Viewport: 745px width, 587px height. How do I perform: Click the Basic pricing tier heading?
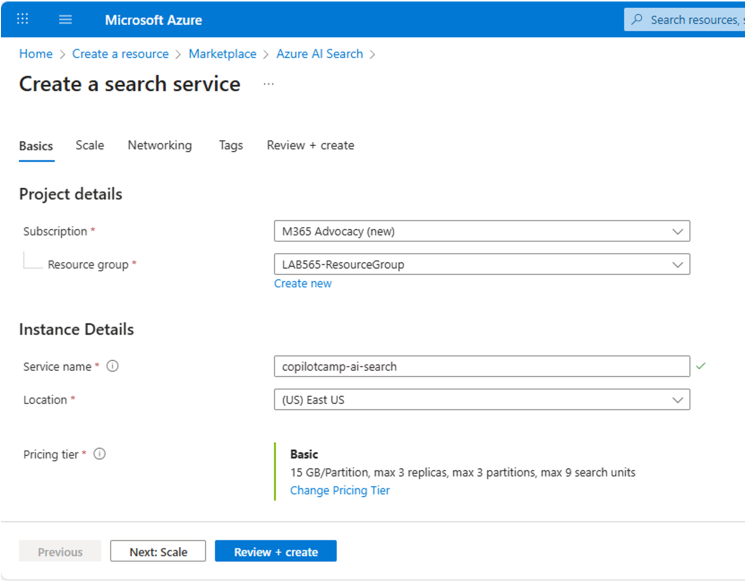(304, 454)
